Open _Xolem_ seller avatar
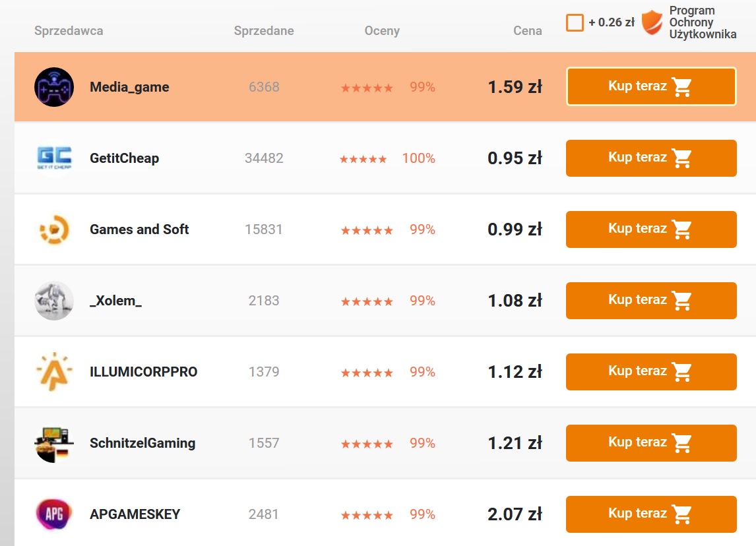 point(54,301)
